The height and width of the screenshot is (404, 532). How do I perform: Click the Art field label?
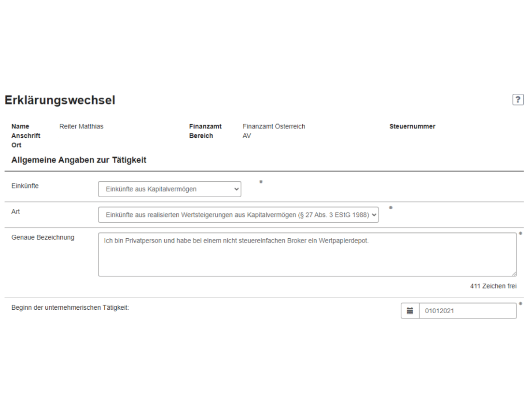coord(15,212)
